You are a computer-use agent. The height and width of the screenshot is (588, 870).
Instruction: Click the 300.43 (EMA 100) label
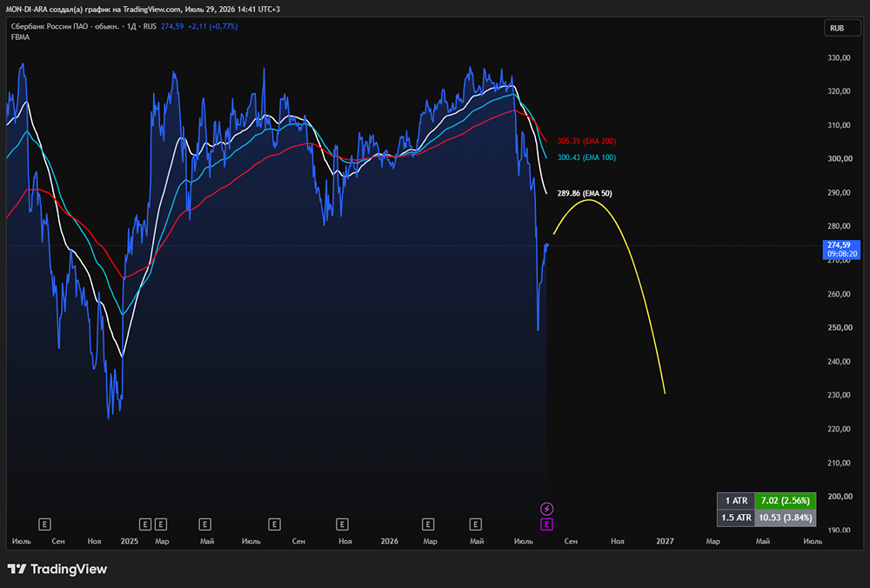pyautogui.click(x=586, y=157)
